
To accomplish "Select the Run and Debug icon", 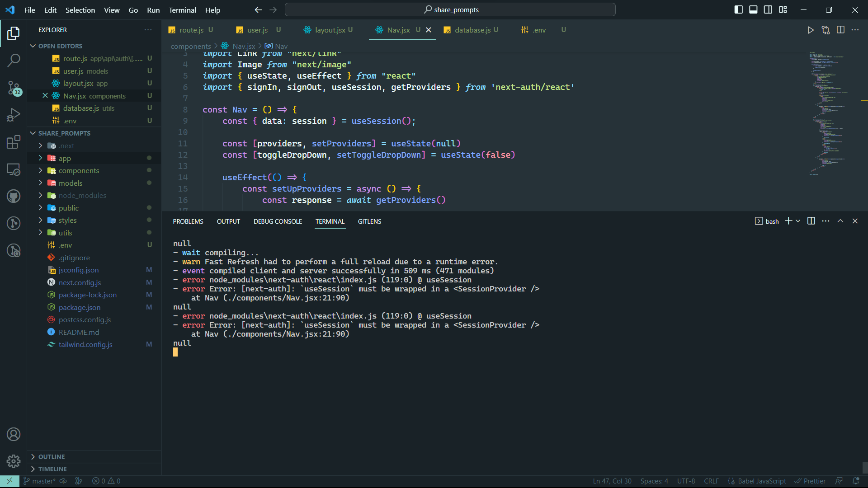I will pyautogui.click(x=14, y=114).
